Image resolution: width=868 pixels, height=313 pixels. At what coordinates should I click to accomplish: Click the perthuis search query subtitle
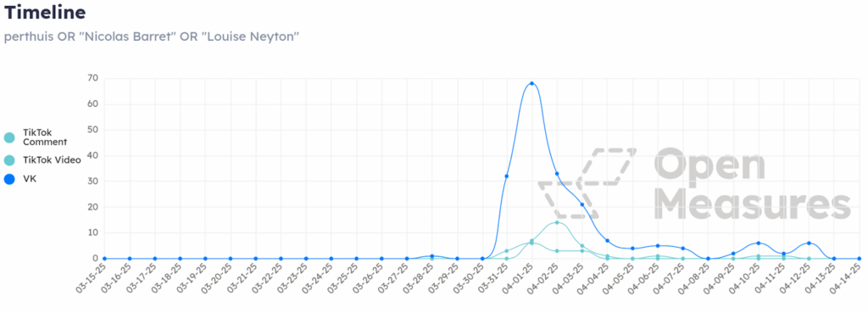click(152, 36)
